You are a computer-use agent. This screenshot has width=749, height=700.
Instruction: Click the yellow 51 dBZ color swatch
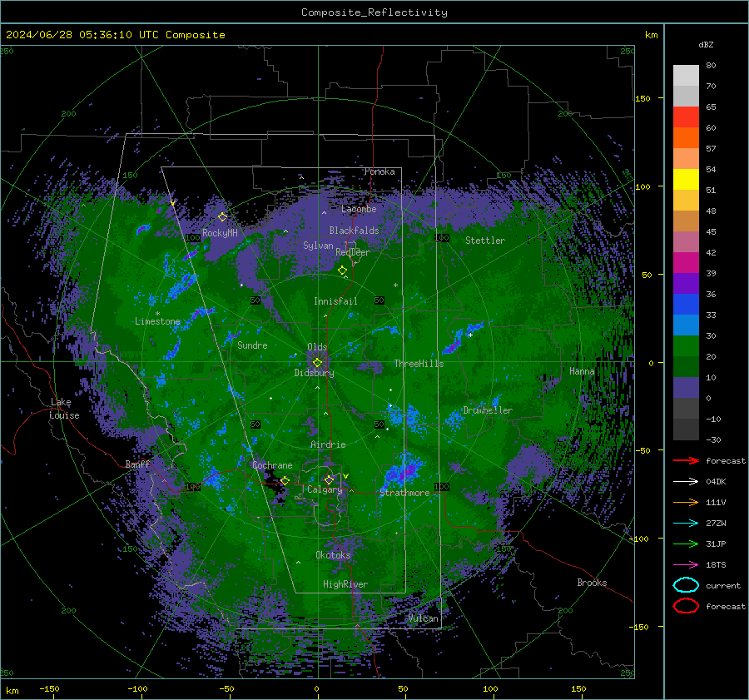[686, 180]
